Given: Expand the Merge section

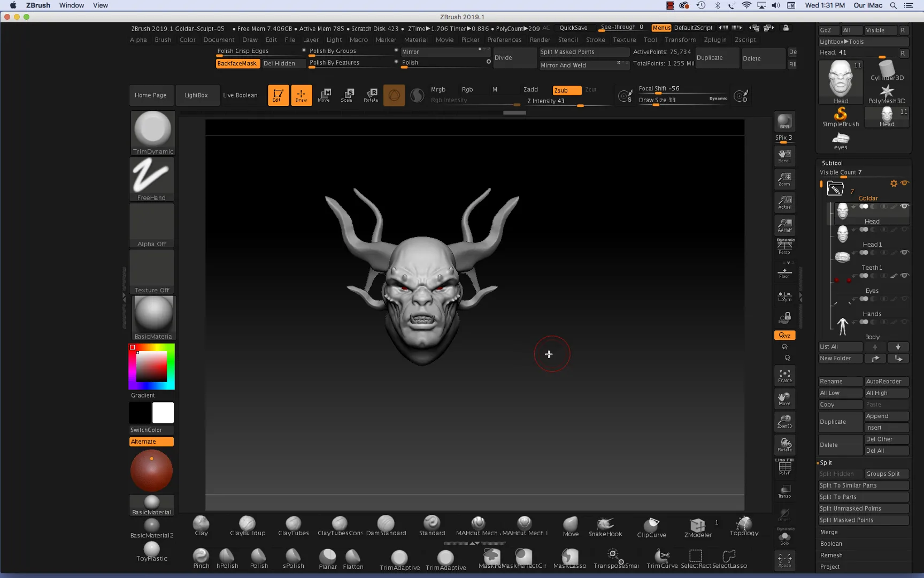Looking at the screenshot, I should (829, 532).
